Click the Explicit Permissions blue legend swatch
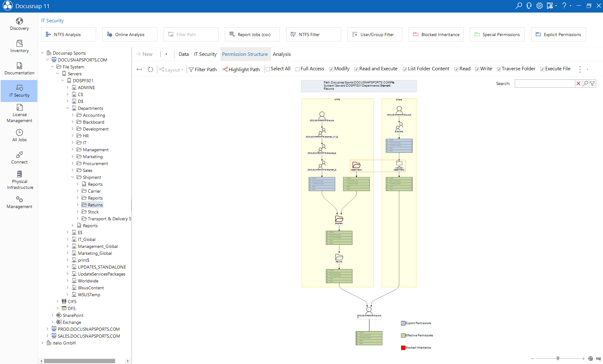603x364 pixels. pos(403,323)
